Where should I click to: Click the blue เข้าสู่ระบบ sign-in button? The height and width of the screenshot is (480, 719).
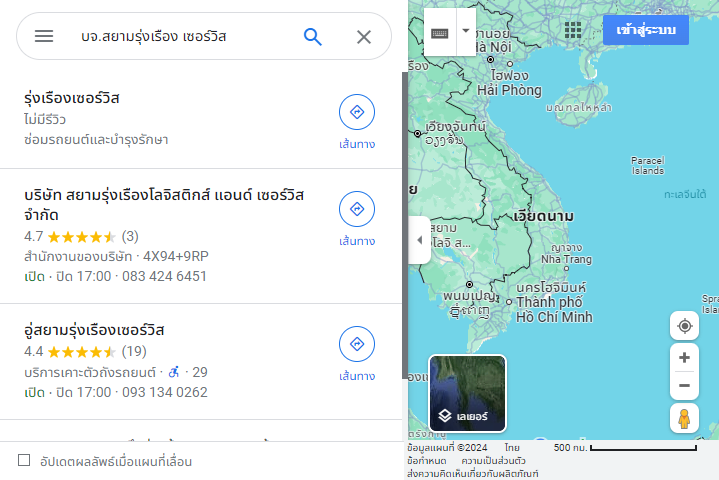tap(646, 30)
